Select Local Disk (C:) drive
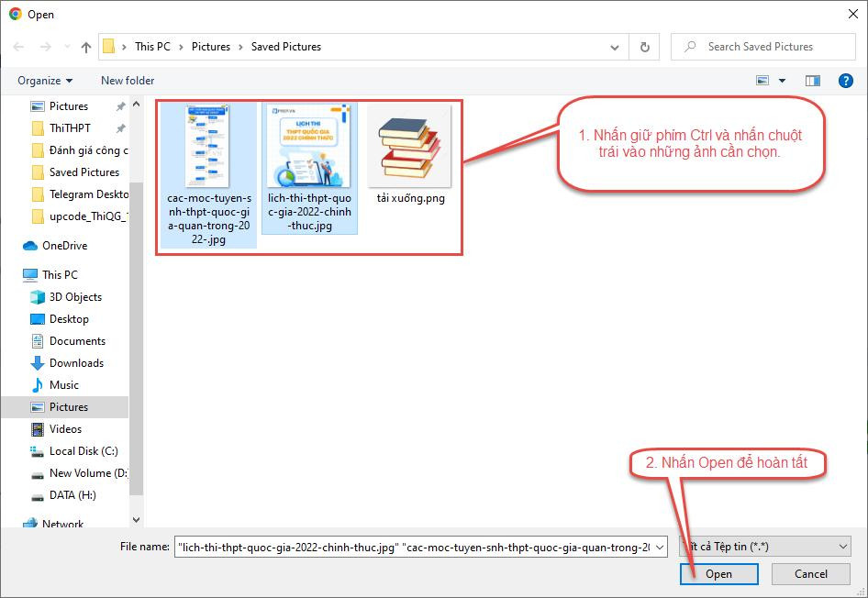The image size is (868, 598). (83, 450)
